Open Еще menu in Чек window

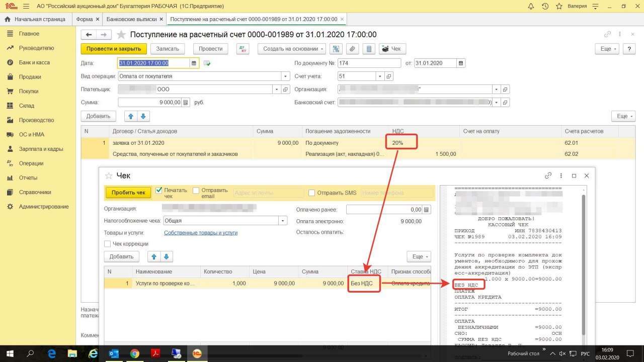tap(419, 256)
